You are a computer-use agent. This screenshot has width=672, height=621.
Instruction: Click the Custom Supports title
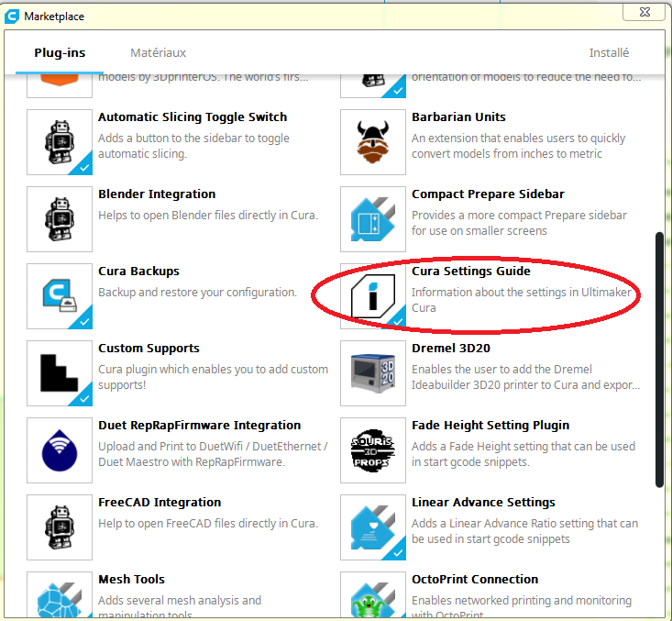click(149, 349)
